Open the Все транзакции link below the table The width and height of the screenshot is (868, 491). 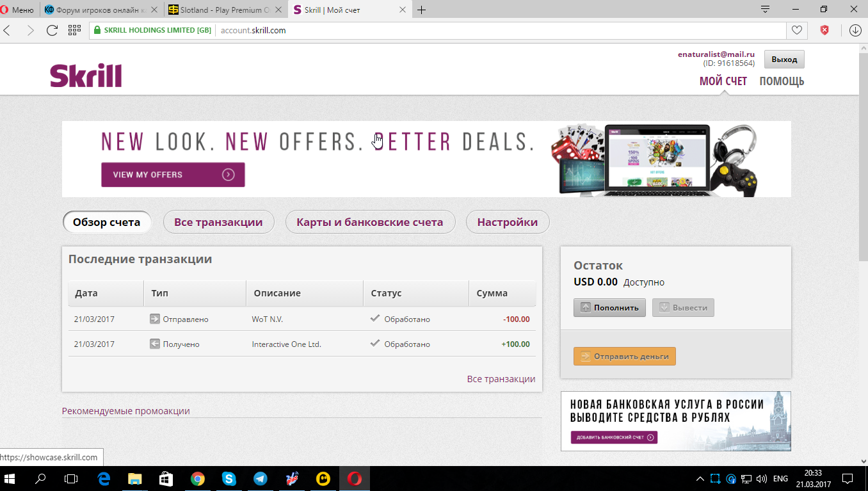click(501, 379)
